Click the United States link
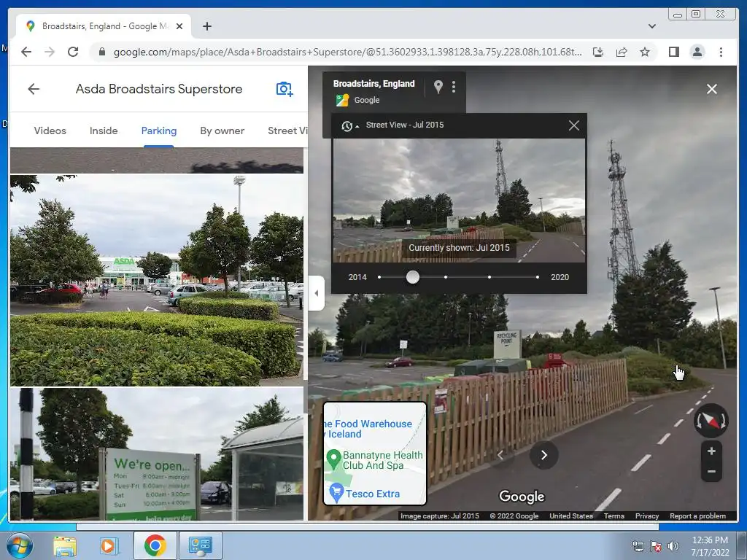The height and width of the screenshot is (560, 747). 571,516
